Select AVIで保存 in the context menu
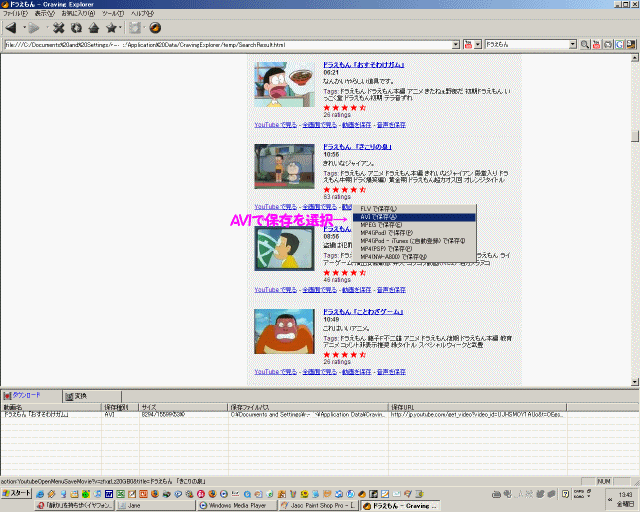This screenshot has height=512, width=640. [414, 217]
